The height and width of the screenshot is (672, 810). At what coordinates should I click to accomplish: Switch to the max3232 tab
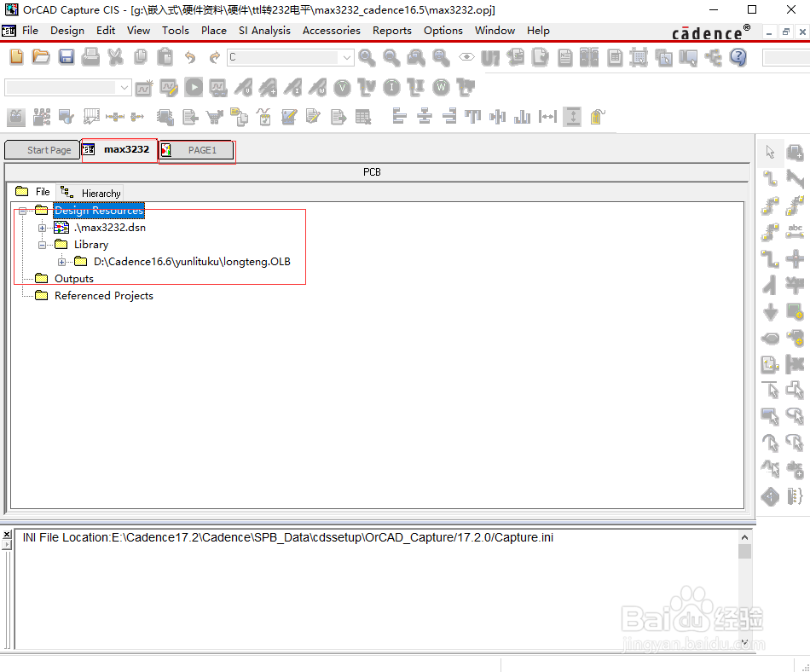pos(119,150)
